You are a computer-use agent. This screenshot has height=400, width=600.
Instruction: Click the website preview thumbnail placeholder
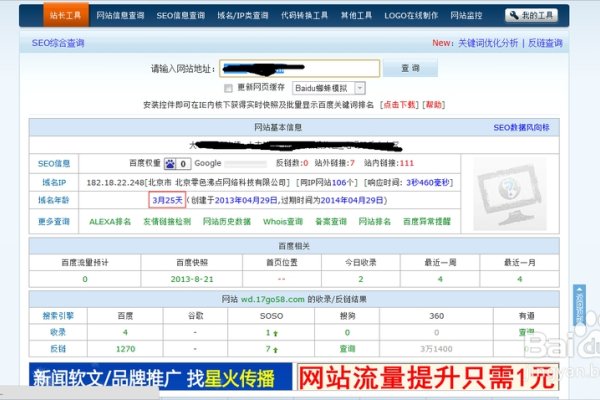pos(510,194)
